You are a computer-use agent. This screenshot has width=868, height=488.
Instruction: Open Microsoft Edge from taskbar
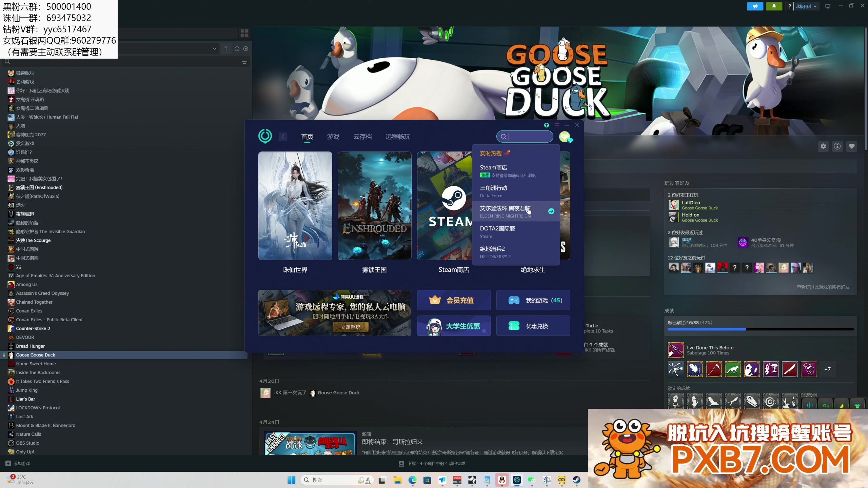(412, 480)
